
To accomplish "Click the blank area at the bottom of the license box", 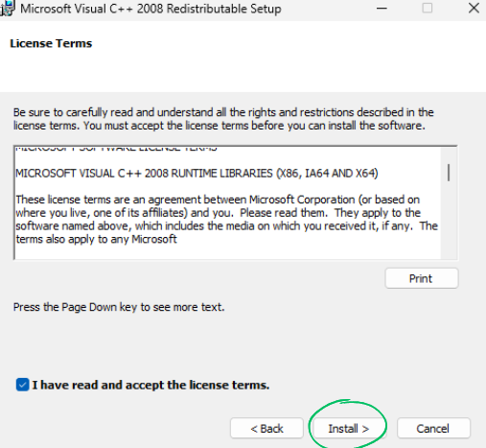I will click(x=227, y=252).
